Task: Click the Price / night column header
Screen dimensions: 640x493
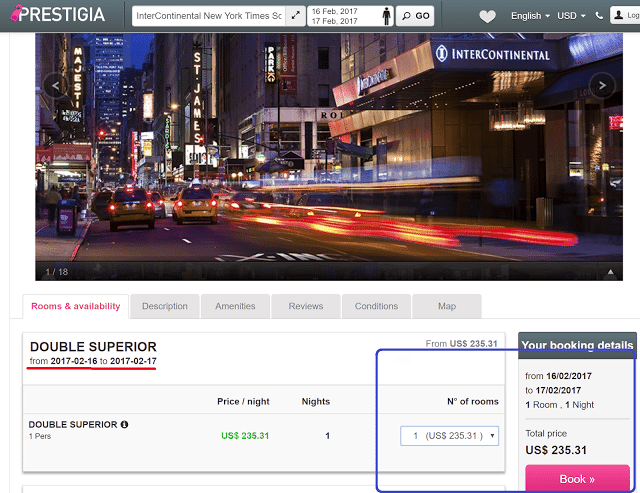Action: (x=243, y=402)
